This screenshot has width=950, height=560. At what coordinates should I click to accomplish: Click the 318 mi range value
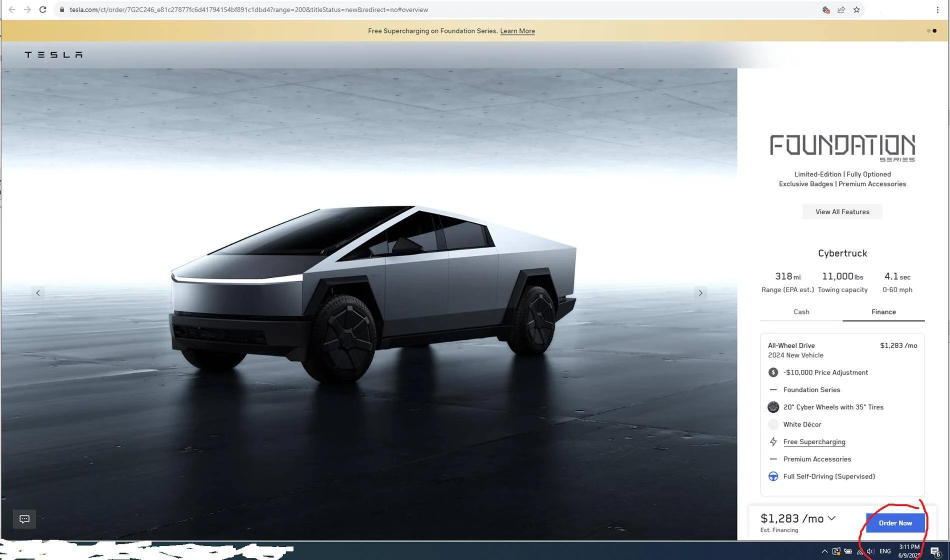click(x=787, y=276)
